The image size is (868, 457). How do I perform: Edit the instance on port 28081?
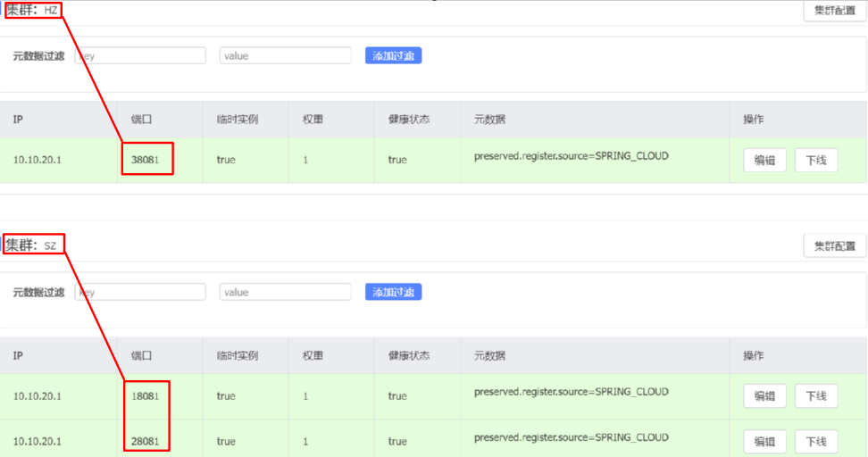pyautogui.click(x=764, y=441)
